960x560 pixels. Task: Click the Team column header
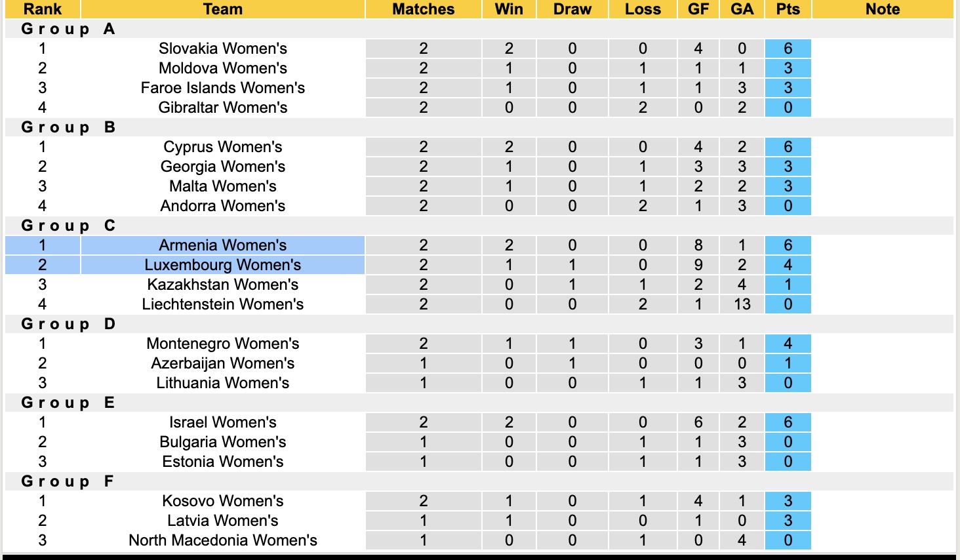click(x=222, y=9)
